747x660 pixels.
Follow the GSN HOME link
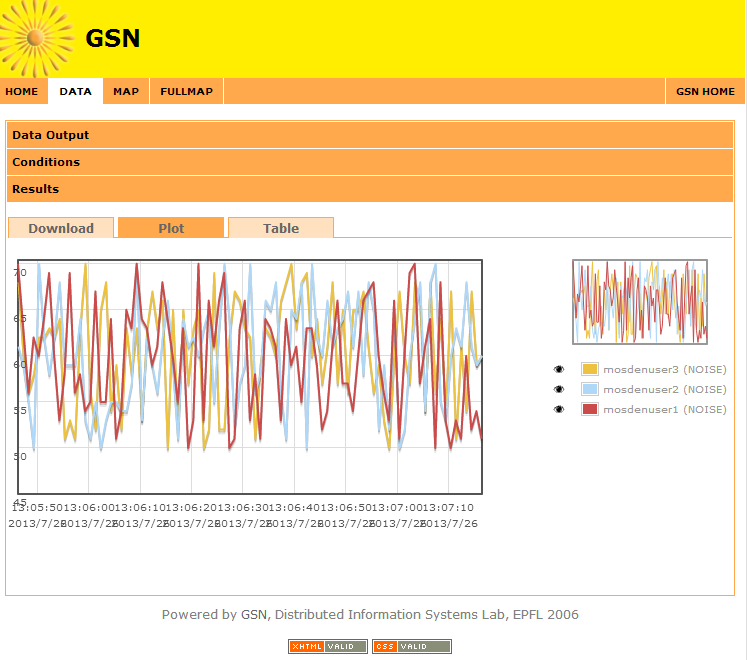tap(705, 92)
